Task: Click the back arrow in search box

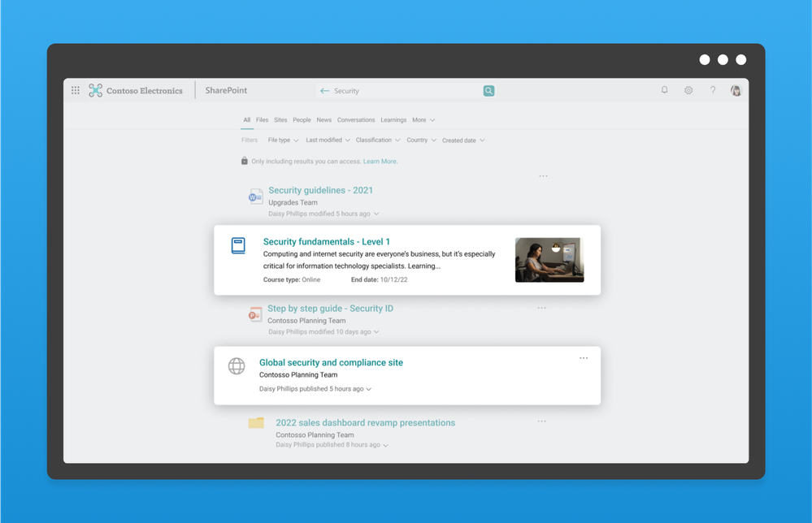Action: [324, 90]
